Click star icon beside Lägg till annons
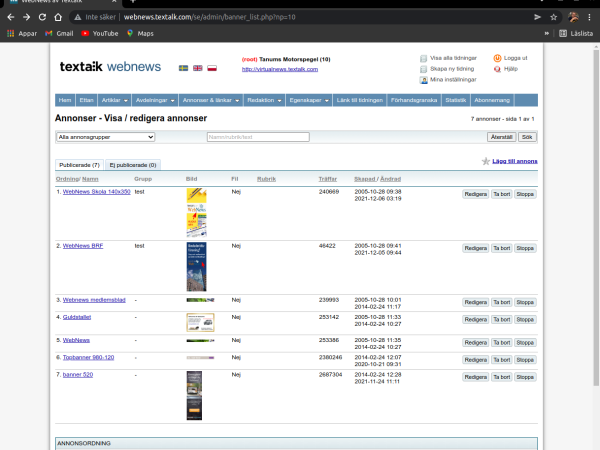This screenshot has width=600, height=450. [486, 161]
